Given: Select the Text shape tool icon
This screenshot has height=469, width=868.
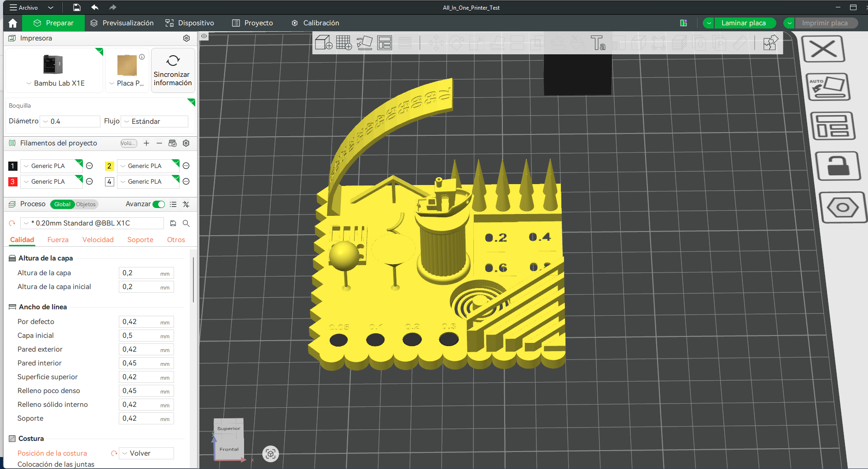Looking at the screenshot, I should click(598, 43).
